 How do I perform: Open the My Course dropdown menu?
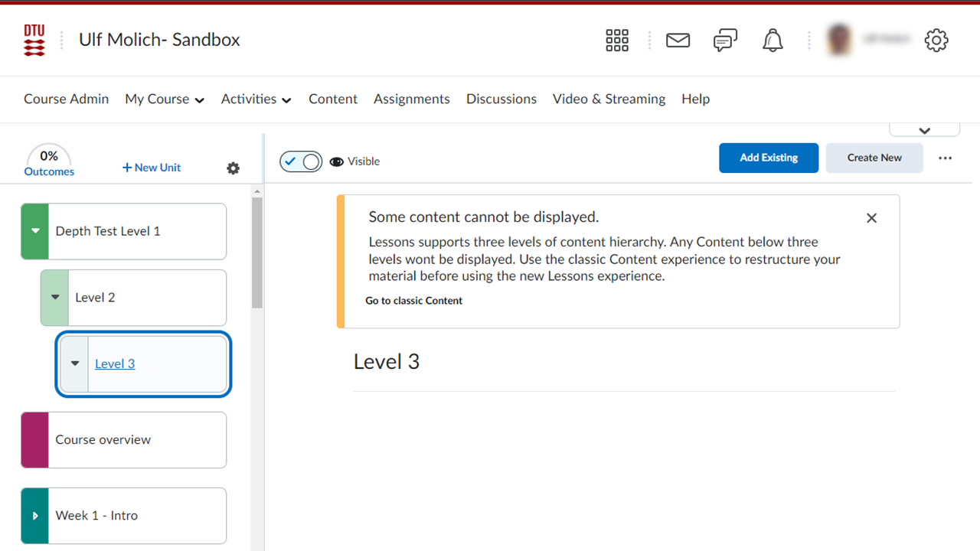coord(165,99)
